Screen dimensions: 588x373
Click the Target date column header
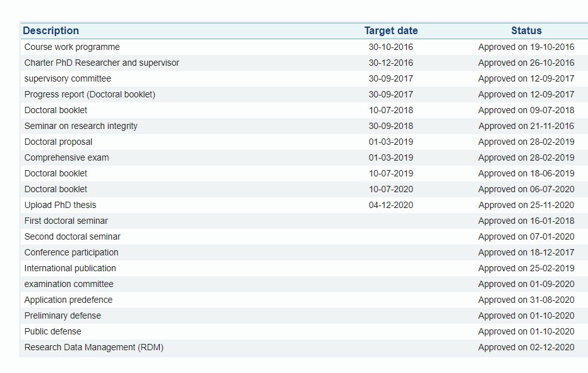[x=391, y=31]
